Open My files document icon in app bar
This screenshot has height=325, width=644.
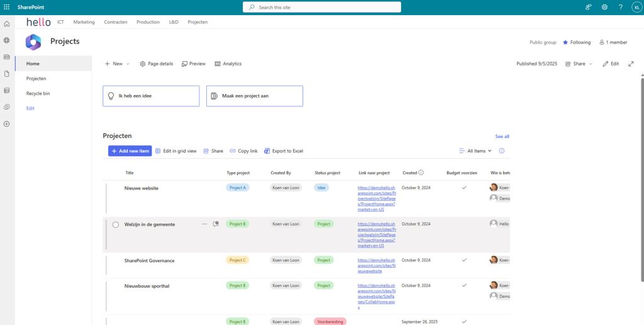6,74
